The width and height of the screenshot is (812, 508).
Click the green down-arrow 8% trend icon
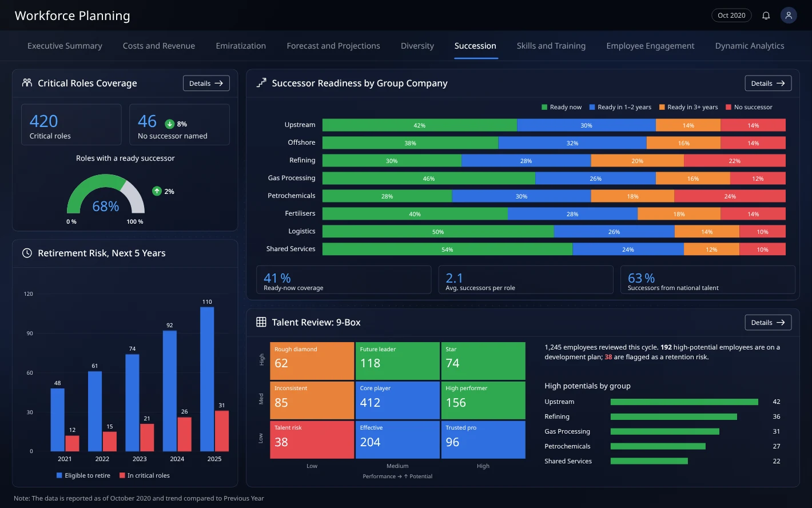[x=169, y=124]
